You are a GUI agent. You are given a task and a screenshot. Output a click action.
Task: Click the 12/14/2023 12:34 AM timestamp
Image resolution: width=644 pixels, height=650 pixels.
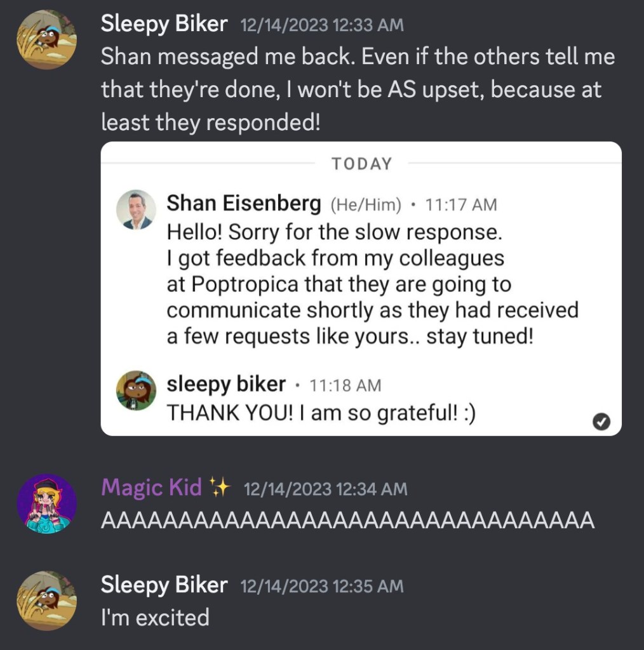coord(325,489)
